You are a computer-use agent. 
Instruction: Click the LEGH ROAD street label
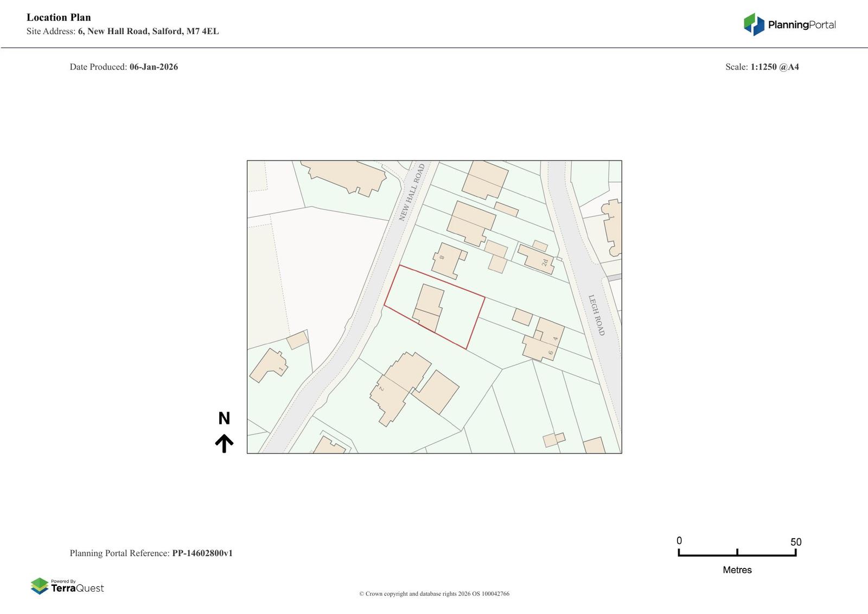coord(596,315)
